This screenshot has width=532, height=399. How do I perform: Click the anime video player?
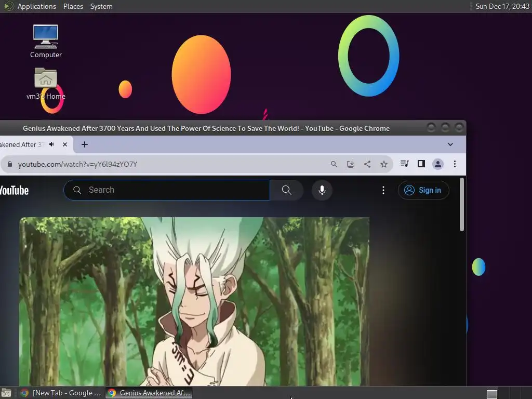tap(194, 301)
